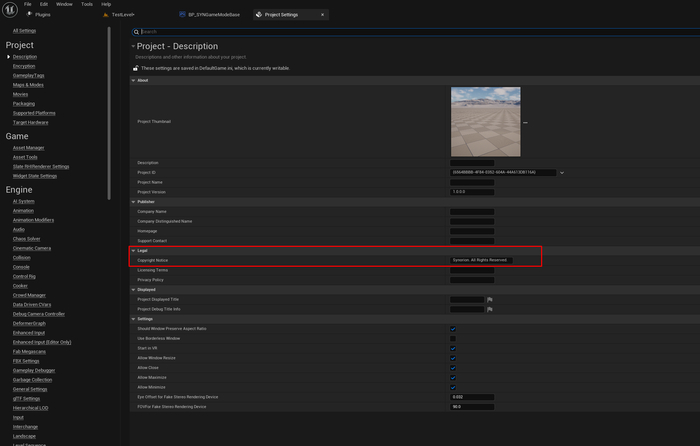Click the search magnifier icon
The height and width of the screenshot is (446, 700).
coord(136,31)
